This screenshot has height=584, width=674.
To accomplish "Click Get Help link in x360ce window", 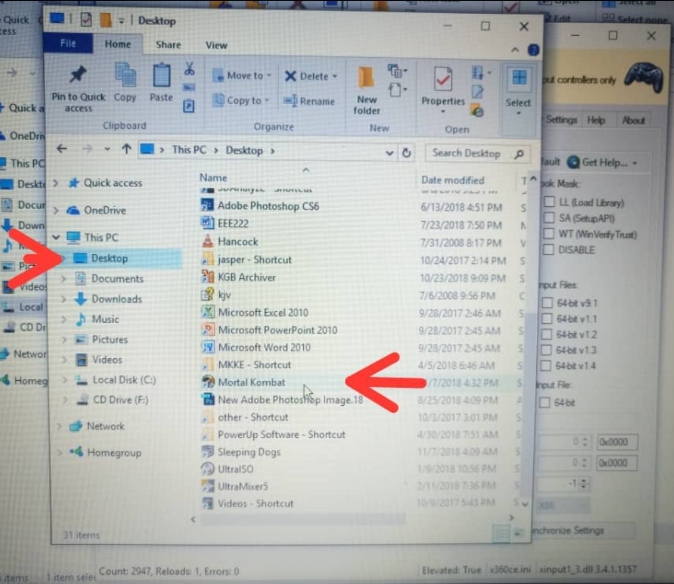I will (x=602, y=162).
